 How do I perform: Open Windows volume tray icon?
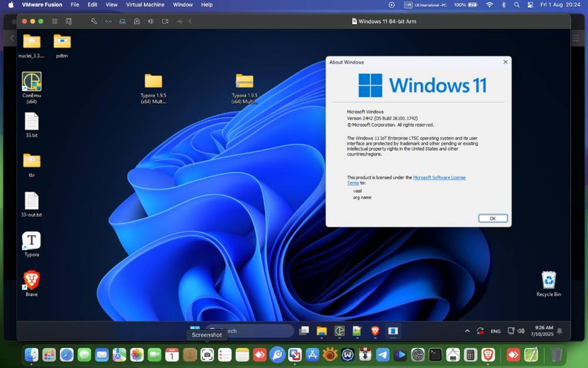pyautogui.click(x=521, y=331)
